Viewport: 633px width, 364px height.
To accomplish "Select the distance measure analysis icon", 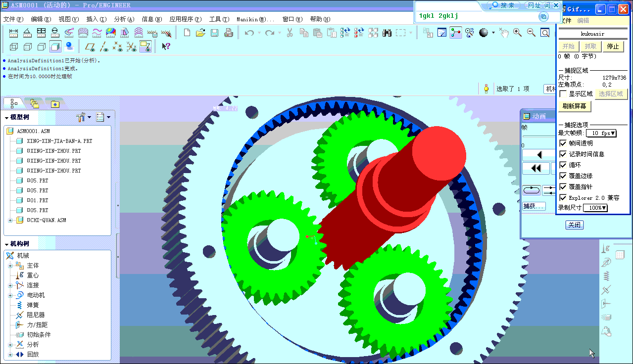I will (13, 33).
